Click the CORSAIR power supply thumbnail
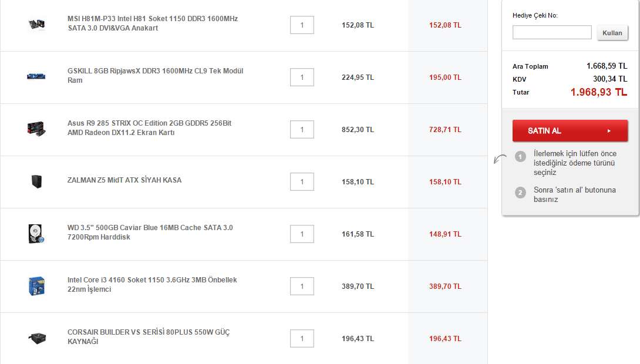Image resolution: width=640 pixels, height=364 pixels. pyautogui.click(x=36, y=338)
